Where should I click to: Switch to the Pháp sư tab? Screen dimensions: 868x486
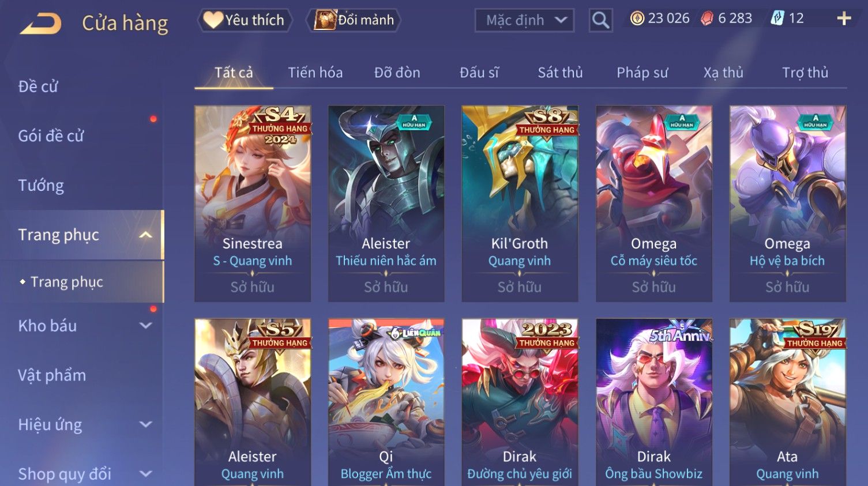(x=642, y=73)
